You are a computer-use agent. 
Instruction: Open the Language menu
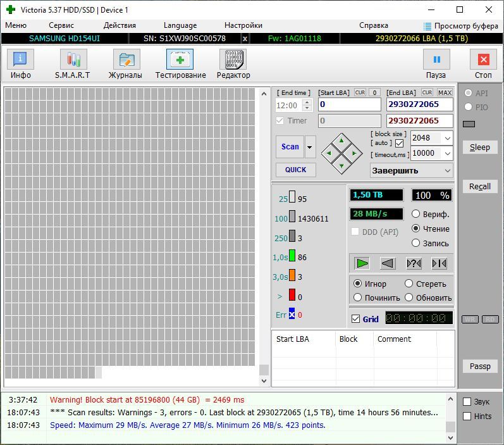click(x=180, y=25)
